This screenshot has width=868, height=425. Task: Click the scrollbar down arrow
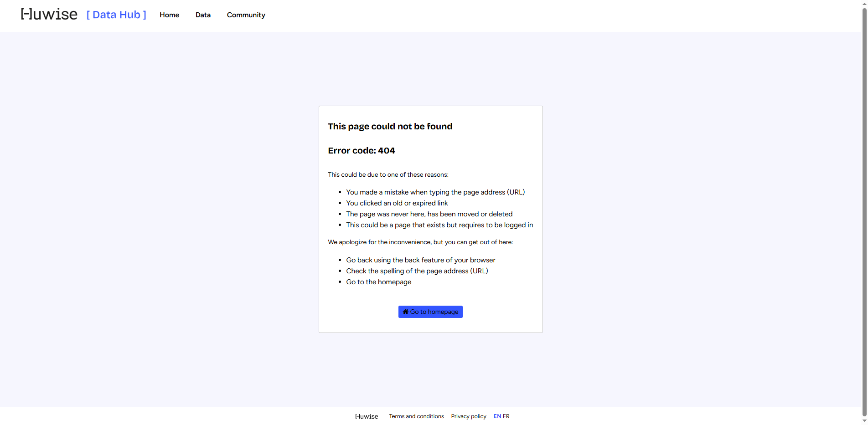864,421
